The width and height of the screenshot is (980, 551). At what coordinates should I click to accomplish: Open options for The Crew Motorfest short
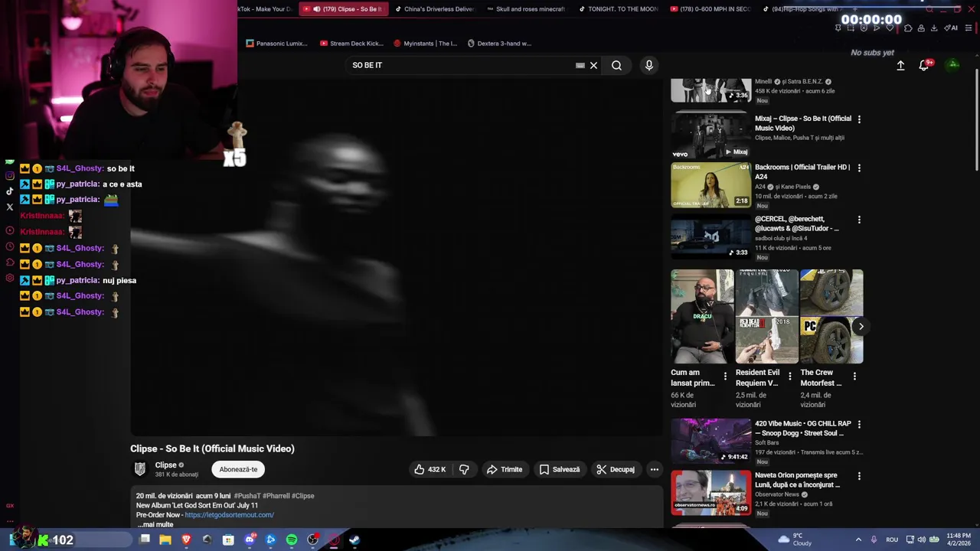point(854,377)
